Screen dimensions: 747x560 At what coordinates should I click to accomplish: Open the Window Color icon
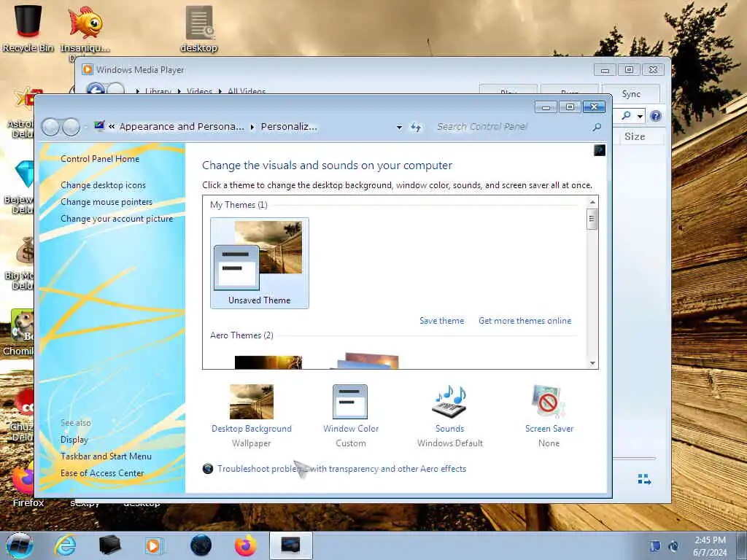tap(350, 402)
